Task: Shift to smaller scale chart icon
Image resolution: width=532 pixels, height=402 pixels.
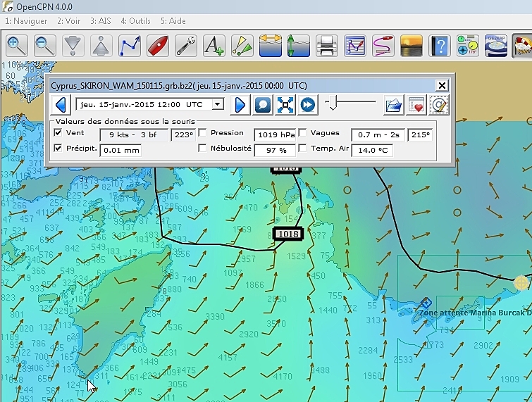Action: click(x=101, y=46)
